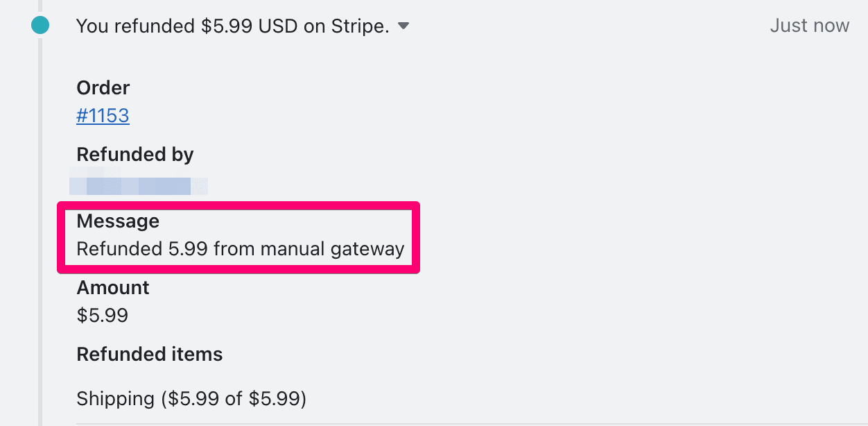The image size is (868, 426).
Task: Click the Just now timestamp
Action: click(x=809, y=25)
